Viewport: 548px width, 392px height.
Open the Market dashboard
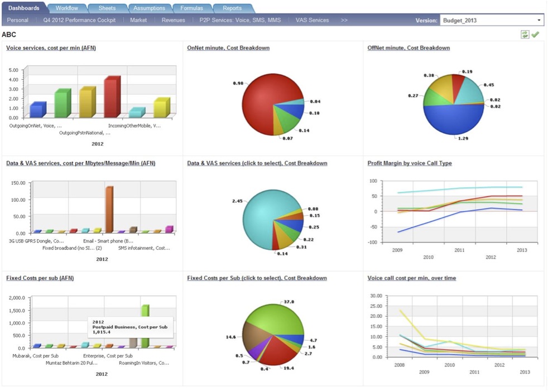(138, 20)
